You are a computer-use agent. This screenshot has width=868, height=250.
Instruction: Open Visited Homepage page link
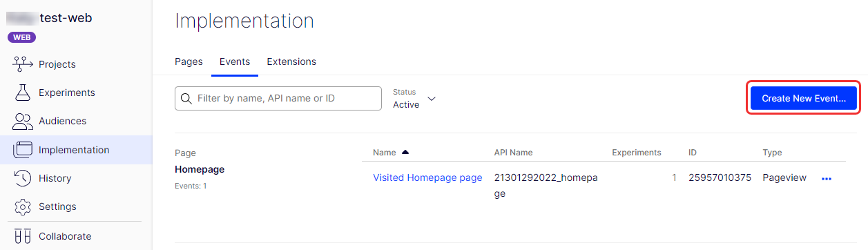427,177
